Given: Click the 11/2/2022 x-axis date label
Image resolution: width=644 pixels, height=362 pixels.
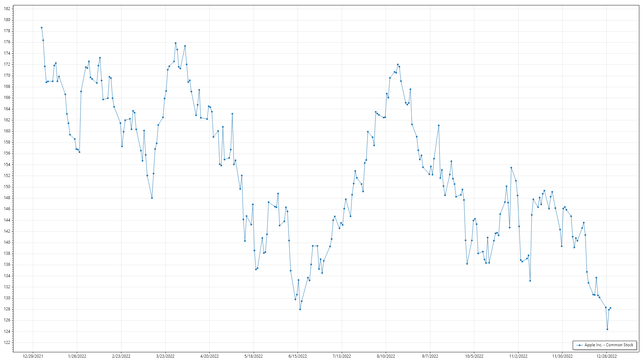Looking at the screenshot, I should coord(518,356).
